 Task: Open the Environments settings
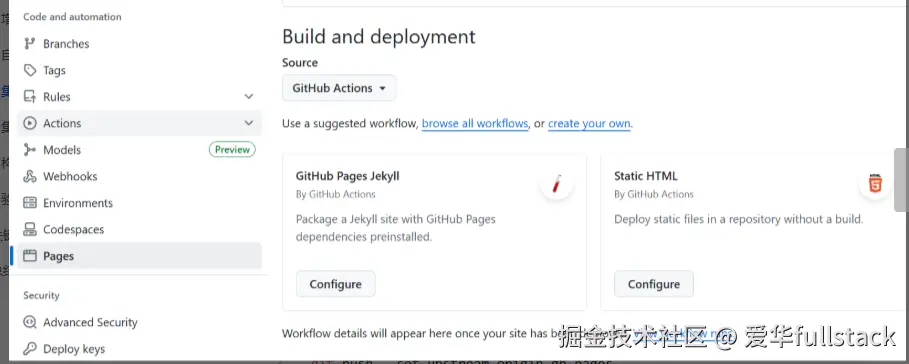coord(139,203)
